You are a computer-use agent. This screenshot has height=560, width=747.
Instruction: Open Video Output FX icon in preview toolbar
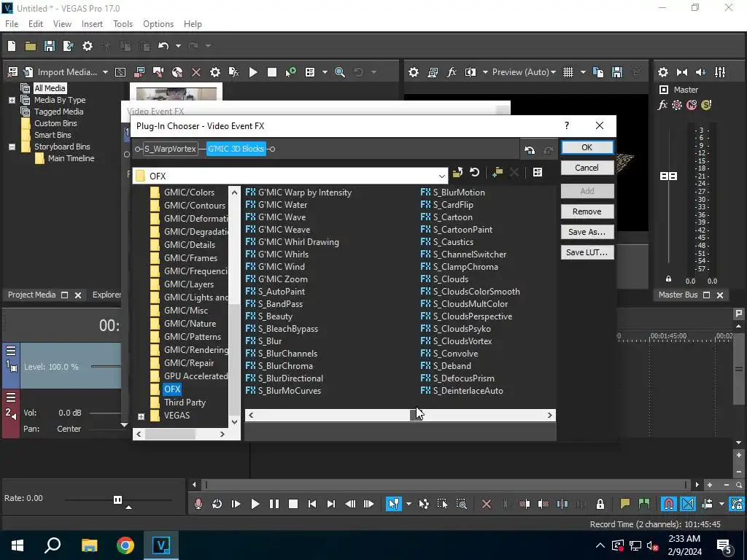pos(452,72)
